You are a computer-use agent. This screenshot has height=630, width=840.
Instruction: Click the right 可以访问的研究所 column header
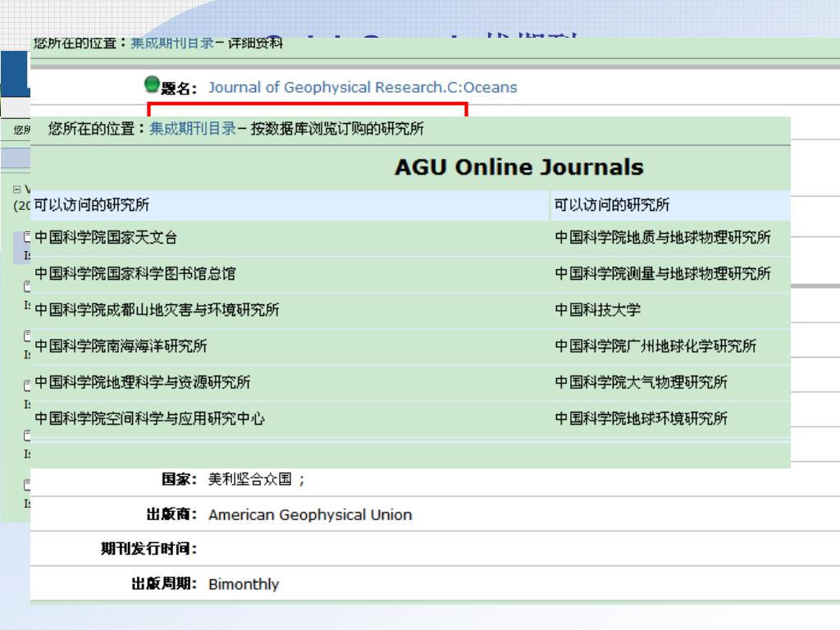click(x=612, y=204)
